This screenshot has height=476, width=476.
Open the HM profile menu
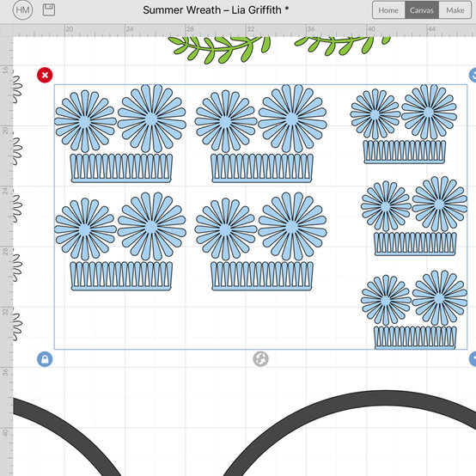tap(22, 10)
